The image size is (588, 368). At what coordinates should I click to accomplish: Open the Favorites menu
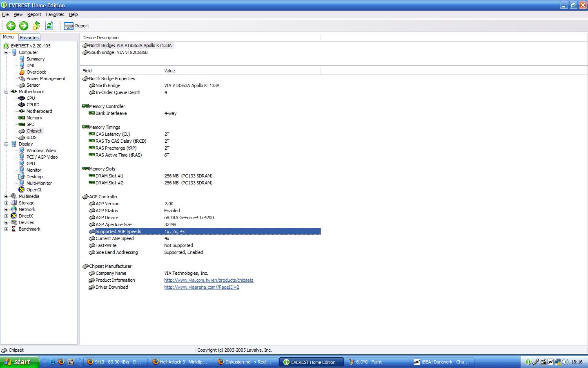click(55, 14)
